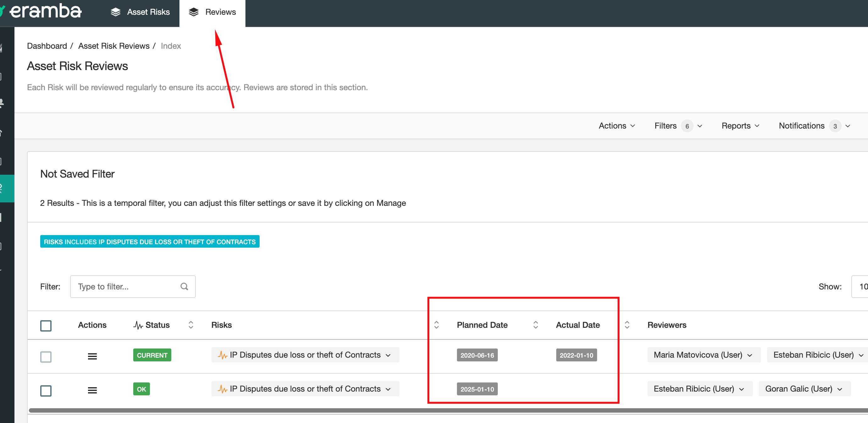Click the horizontal scrollbar below the table
The image size is (868, 423).
click(x=438, y=410)
